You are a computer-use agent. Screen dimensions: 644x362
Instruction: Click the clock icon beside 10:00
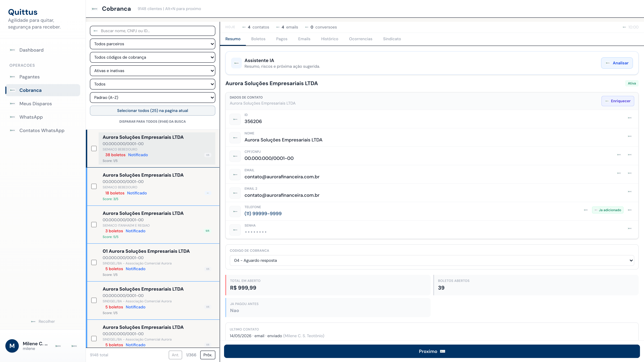pos(624,27)
